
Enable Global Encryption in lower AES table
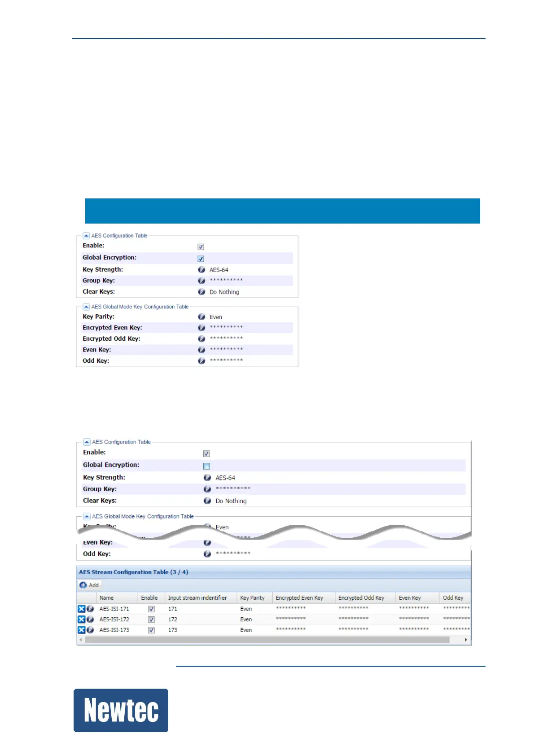(x=206, y=466)
